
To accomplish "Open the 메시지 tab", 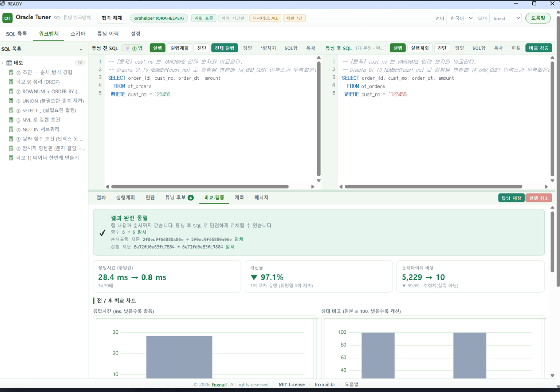I will click(261, 198).
